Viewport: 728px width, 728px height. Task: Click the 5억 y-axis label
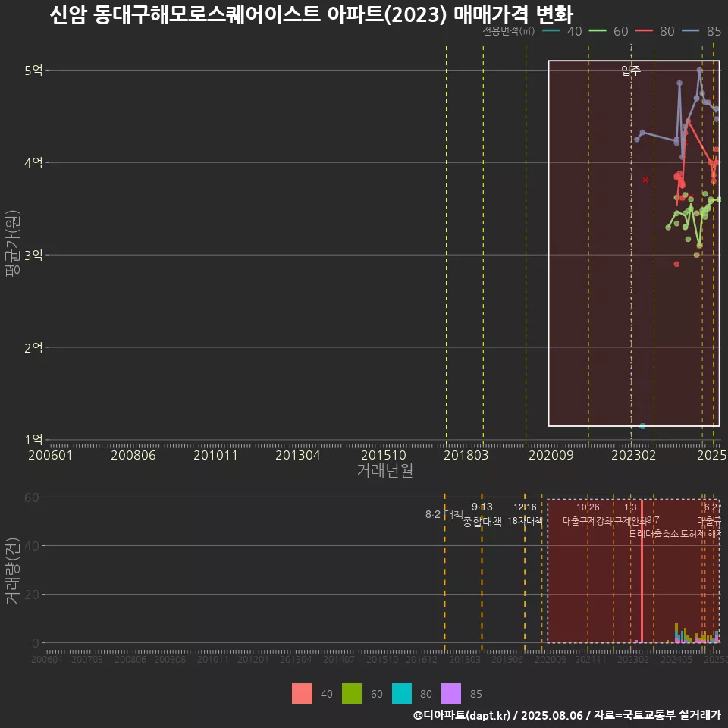point(33,70)
